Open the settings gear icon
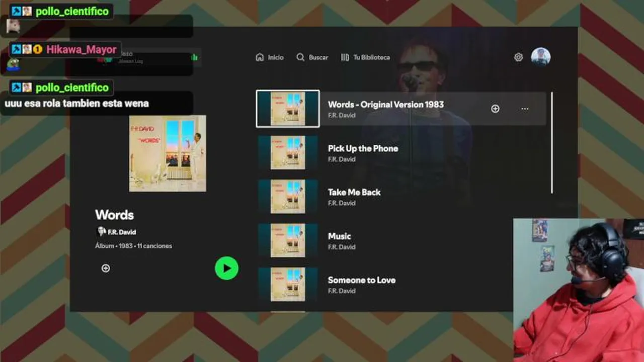 518,57
